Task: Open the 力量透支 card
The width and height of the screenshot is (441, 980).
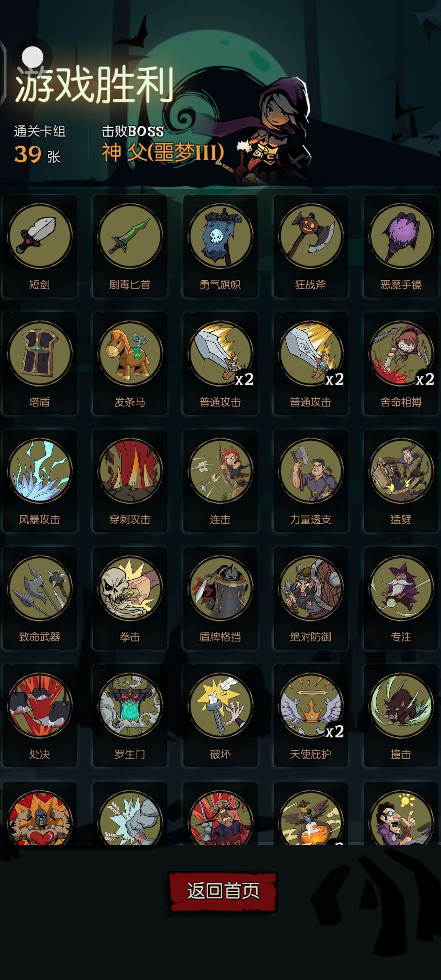Action: click(x=310, y=481)
